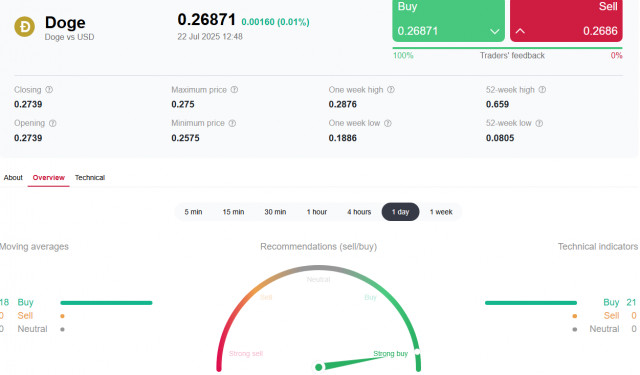Click info icon next to Maximum price

click(234, 90)
